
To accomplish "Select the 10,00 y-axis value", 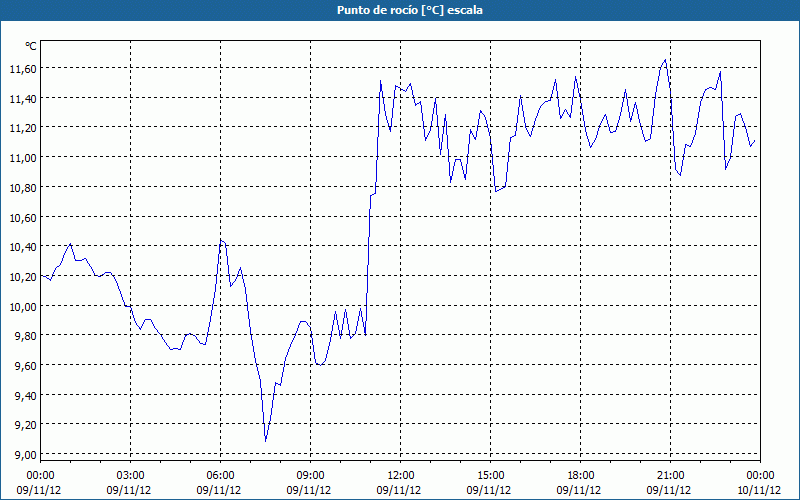I will 23,307.
